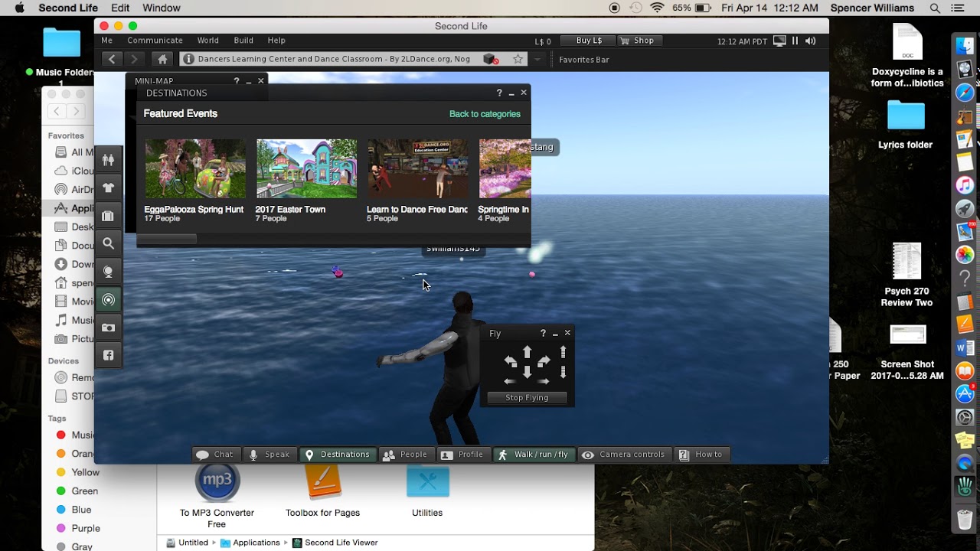
Task: Strafe left with flat left arrow
Action: [x=510, y=380]
